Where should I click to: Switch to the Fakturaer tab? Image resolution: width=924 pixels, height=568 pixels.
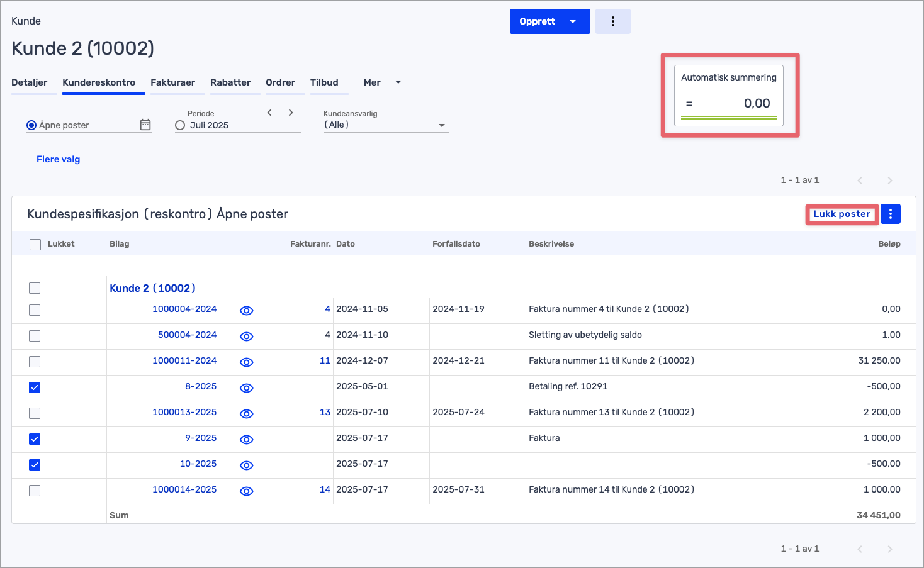(172, 82)
